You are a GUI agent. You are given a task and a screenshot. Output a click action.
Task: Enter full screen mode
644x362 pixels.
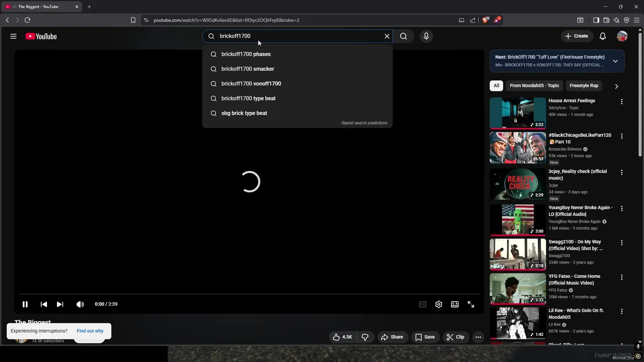(x=471, y=304)
